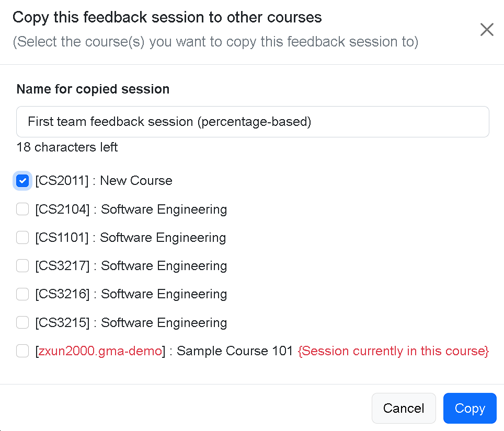Select the [CS3215] course for copying
Screen dimensions: 504x431
(22, 322)
